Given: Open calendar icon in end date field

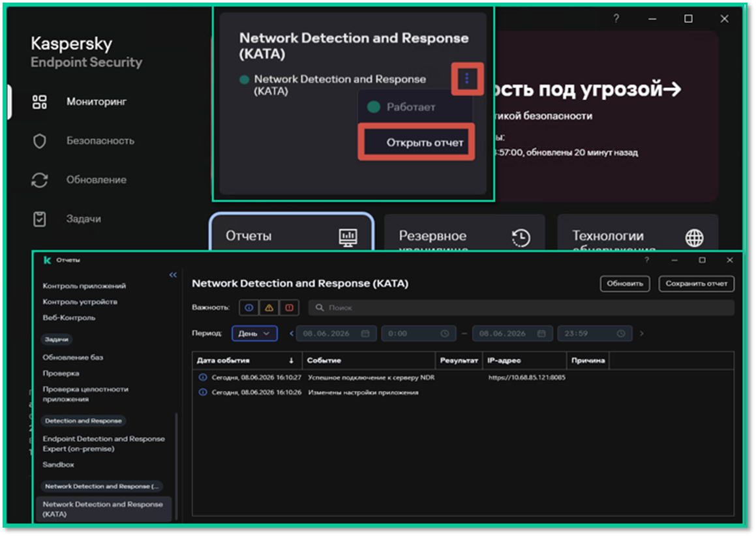Looking at the screenshot, I should click(541, 334).
